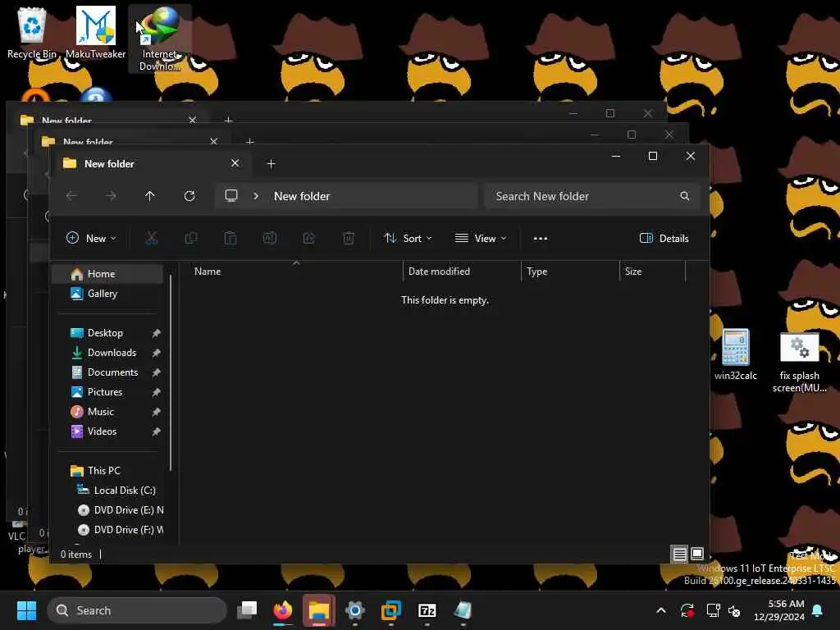Click the Cut scissors icon
Screen dimensions: 840x630
coord(152,239)
